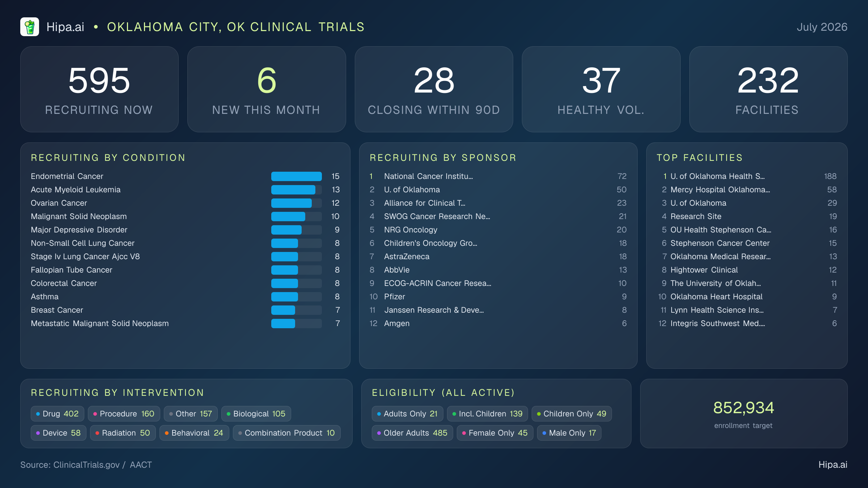Select AbbVie sponsor row
This screenshot has height=488, width=868.
tap(498, 270)
